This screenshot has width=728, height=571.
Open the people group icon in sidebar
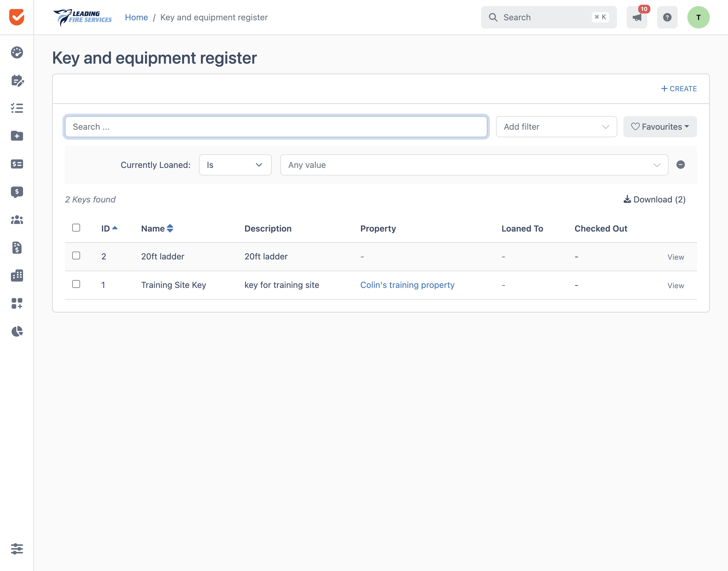(17, 220)
